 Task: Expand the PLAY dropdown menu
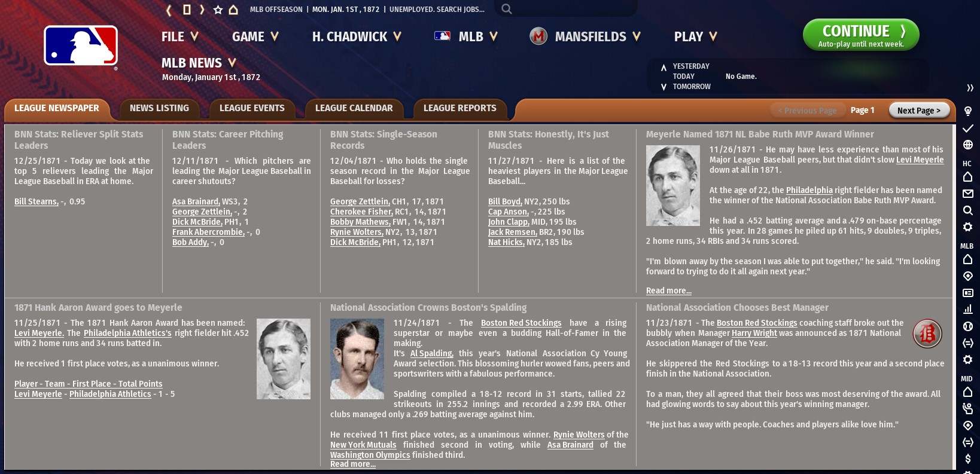[x=695, y=36]
